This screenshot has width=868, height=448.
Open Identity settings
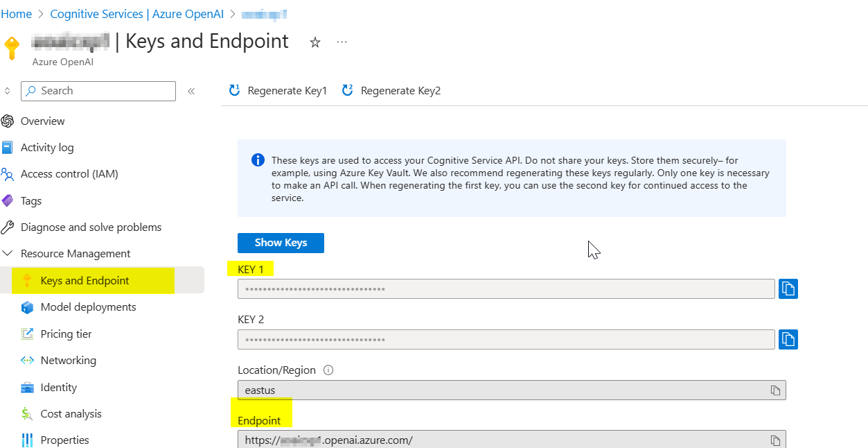pyautogui.click(x=59, y=387)
